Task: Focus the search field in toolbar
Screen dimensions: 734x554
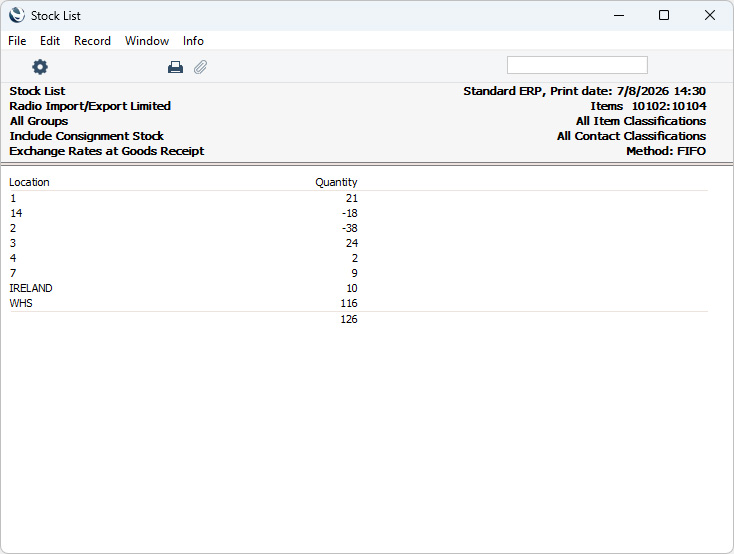Action: pos(577,65)
